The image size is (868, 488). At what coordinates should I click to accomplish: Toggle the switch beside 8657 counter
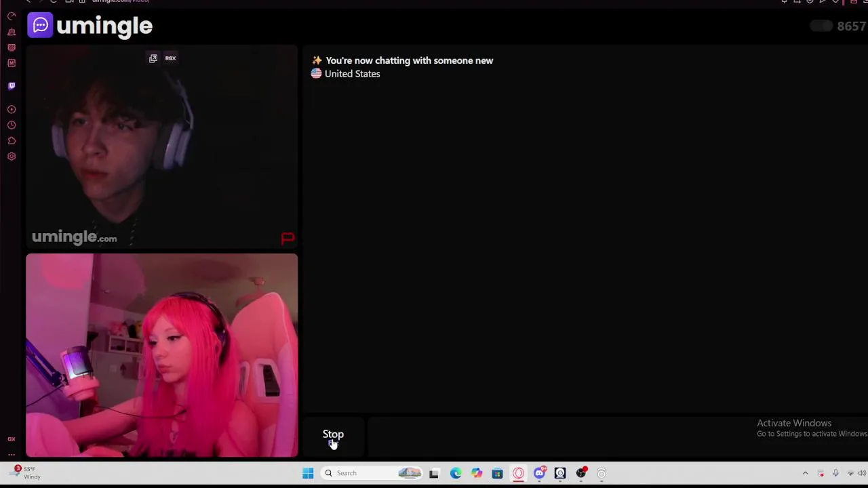pyautogui.click(x=821, y=26)
